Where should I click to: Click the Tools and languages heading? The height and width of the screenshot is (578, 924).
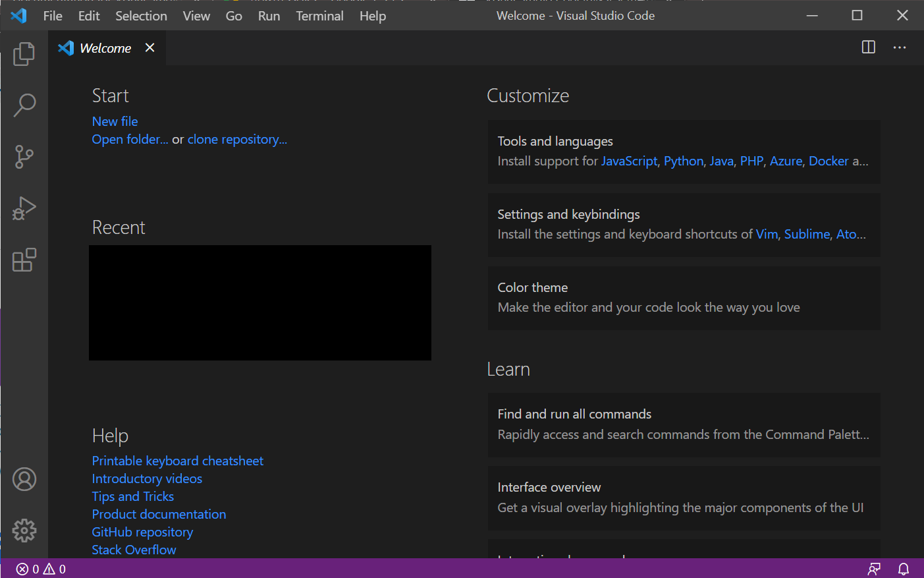coord(555,141)
